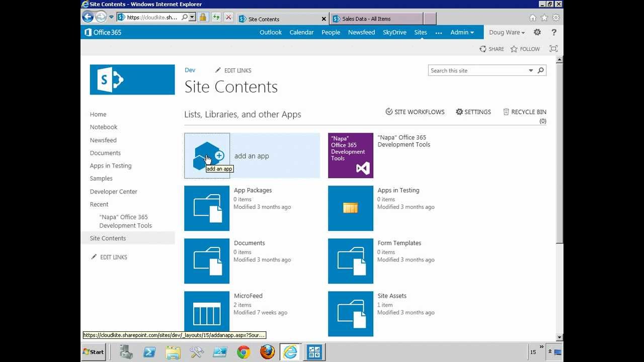
Task: Open Outlook from the top navigation
Action: 271,32
